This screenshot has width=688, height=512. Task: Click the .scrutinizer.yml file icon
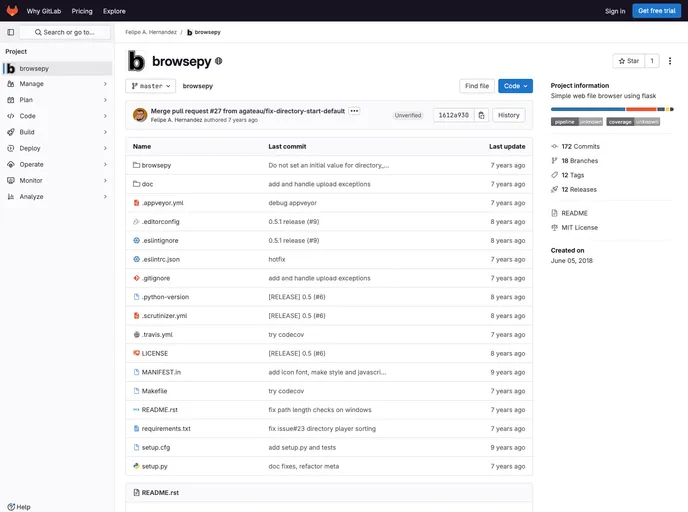click(136, 316)
